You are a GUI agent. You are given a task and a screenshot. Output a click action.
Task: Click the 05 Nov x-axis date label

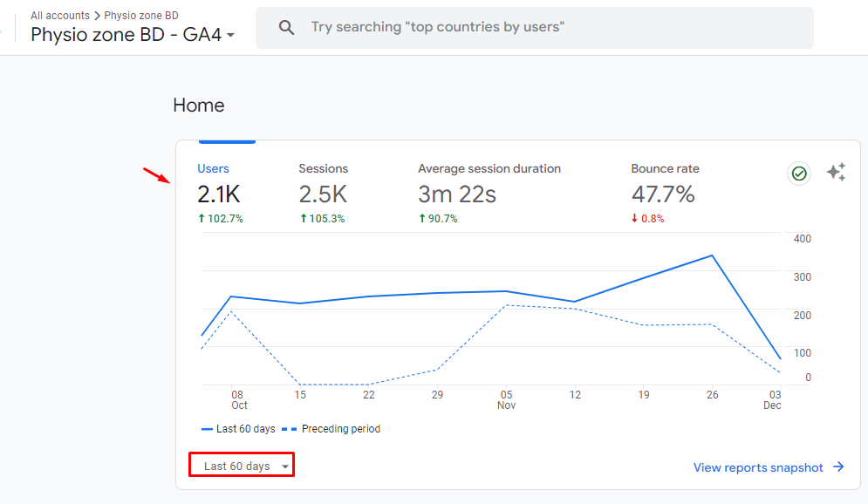pyautogui.click(x=507, y=399)
